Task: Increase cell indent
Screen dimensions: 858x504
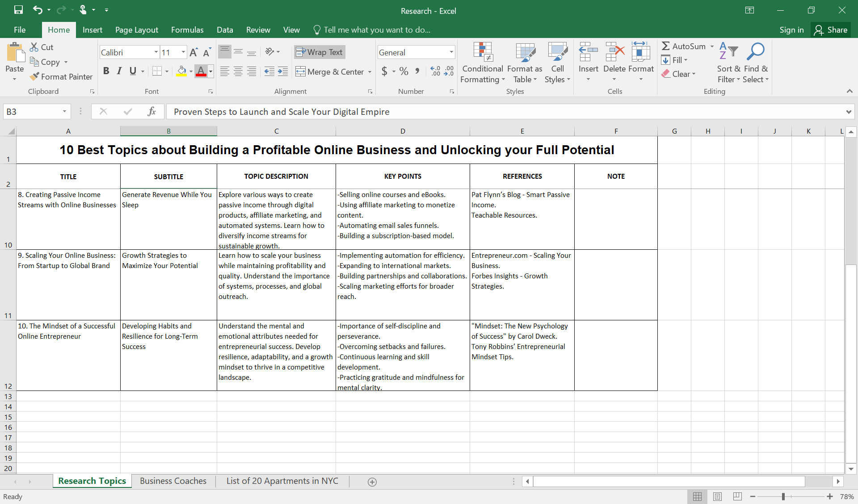Action: (283, 71)
